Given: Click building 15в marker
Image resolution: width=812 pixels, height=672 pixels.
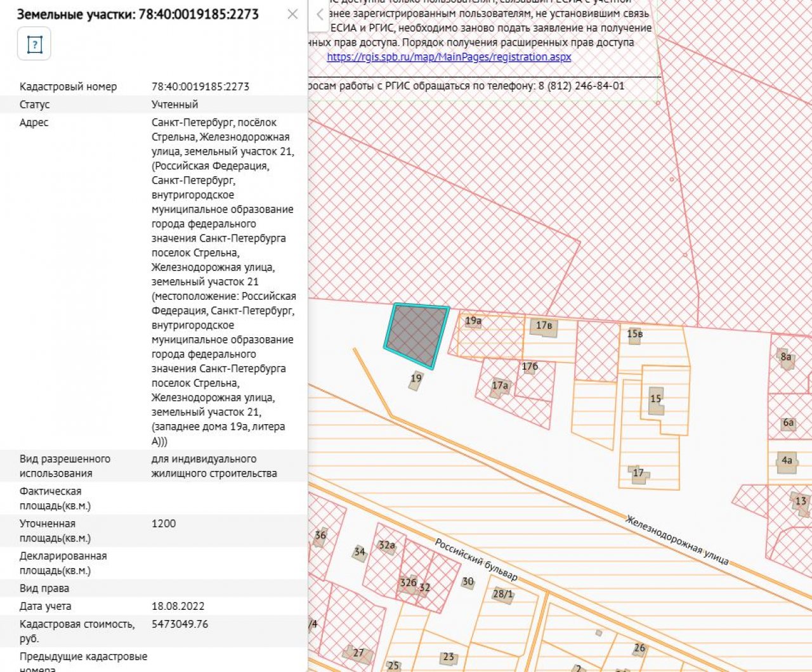Looking at the screenshot, I should tap(634, 335).
